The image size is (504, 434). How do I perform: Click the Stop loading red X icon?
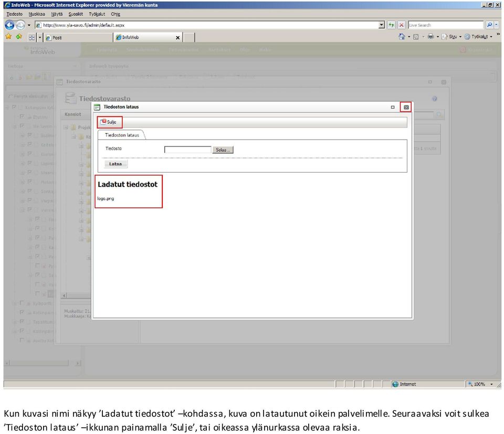[402, 25]
